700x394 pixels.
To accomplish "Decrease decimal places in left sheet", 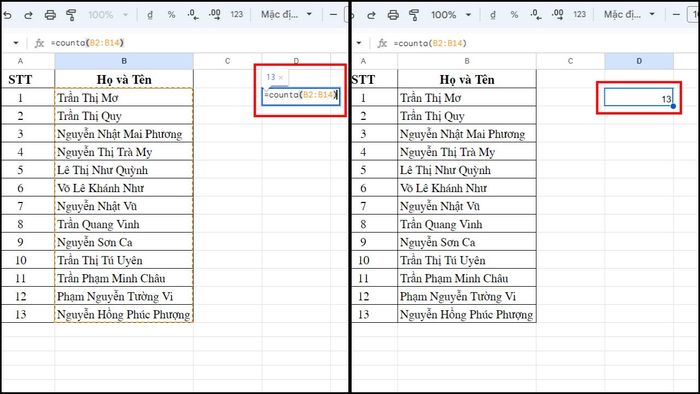I will (x=193, y=15).
